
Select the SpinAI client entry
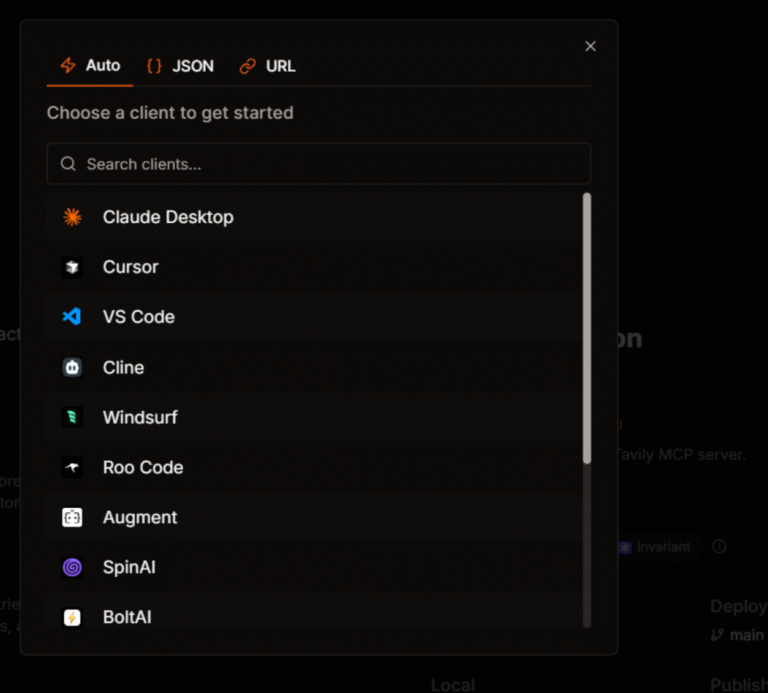(315, 567)
